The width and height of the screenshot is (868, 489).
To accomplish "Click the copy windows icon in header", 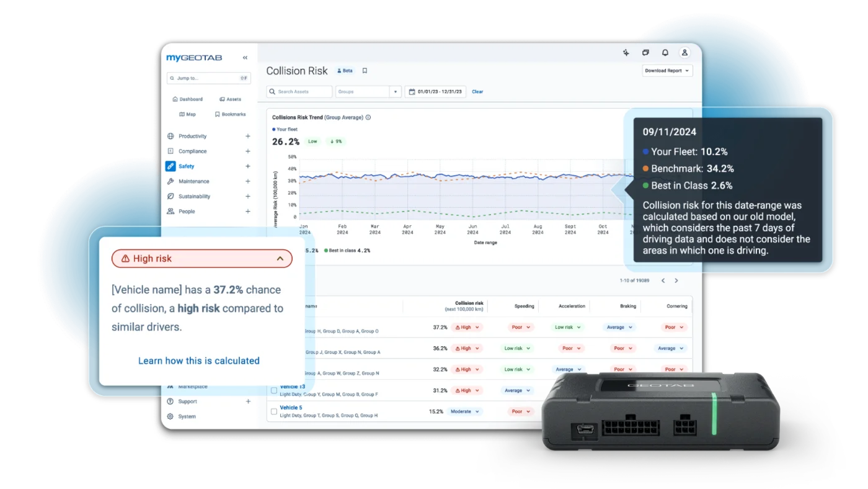I will click(645, 53).
